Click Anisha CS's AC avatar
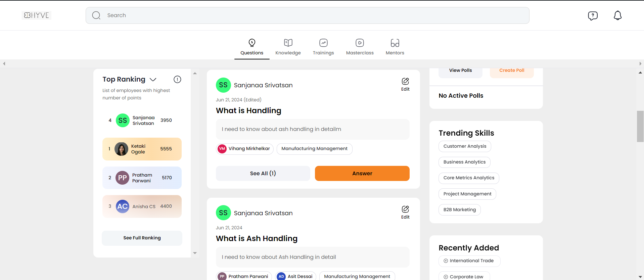The height and width of the screenshot is (280, 644). (123, 206)
